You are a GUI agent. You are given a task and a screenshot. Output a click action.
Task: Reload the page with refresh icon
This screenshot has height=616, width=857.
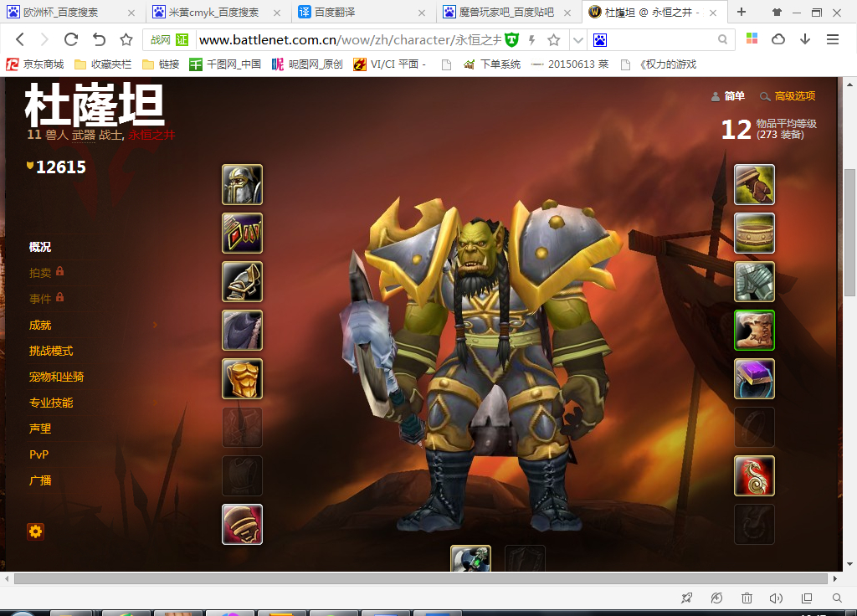point(71,39)
